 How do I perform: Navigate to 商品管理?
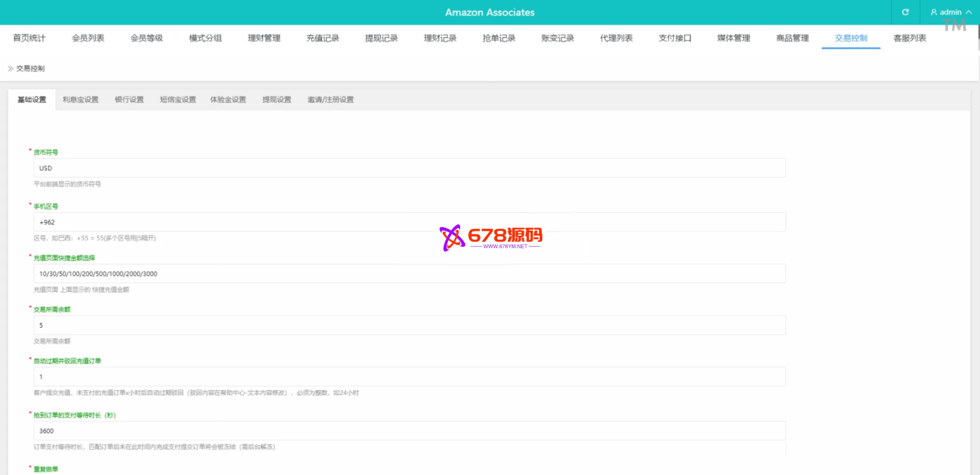click(792, 38)
